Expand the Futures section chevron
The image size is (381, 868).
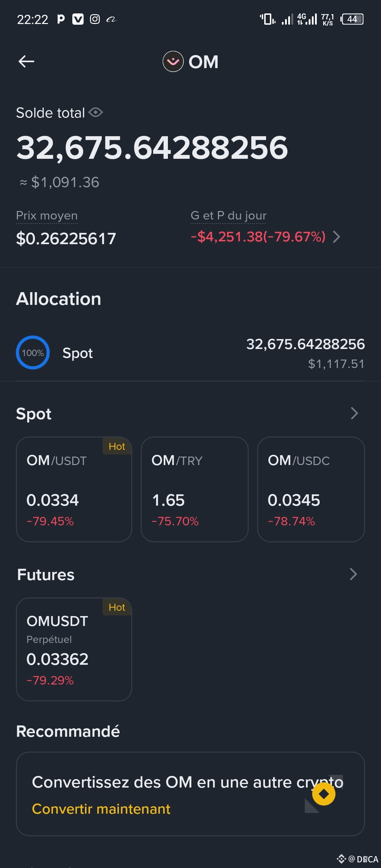tap(353, 574)
